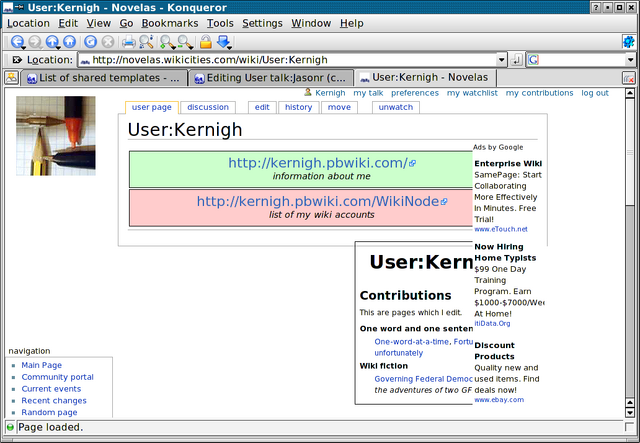640x443 pixels.
Task: Click the blue download arrow icon
Action: tap(223, 41)
